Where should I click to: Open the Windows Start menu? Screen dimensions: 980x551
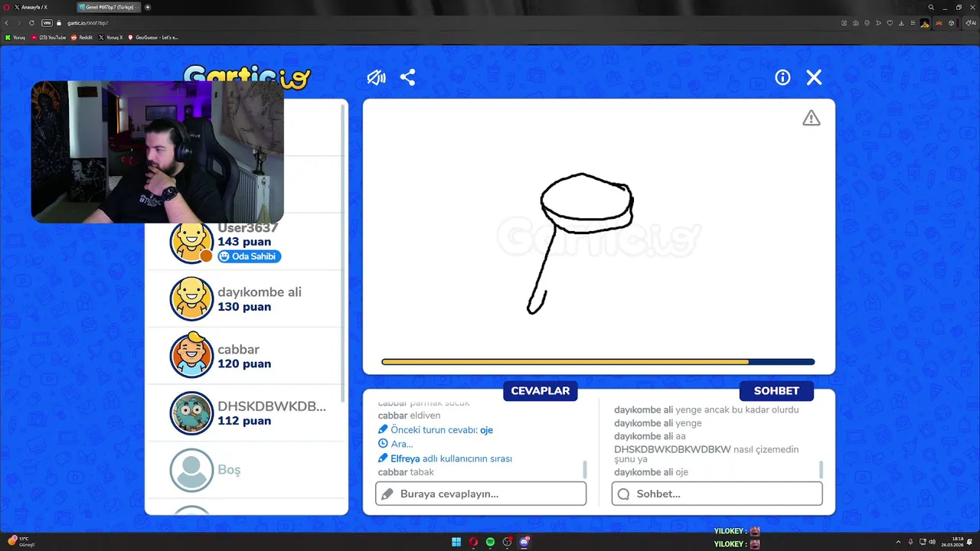point(456,542)
